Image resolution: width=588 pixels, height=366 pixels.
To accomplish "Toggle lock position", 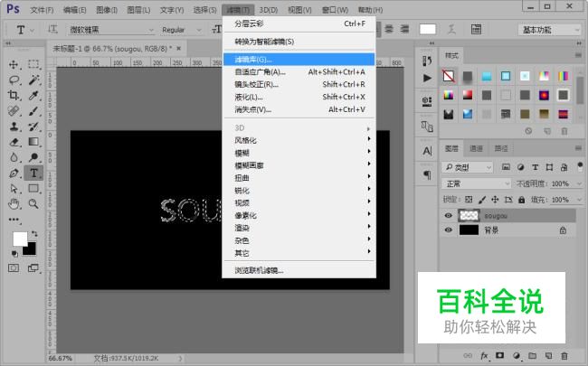I will click(495, 200).
